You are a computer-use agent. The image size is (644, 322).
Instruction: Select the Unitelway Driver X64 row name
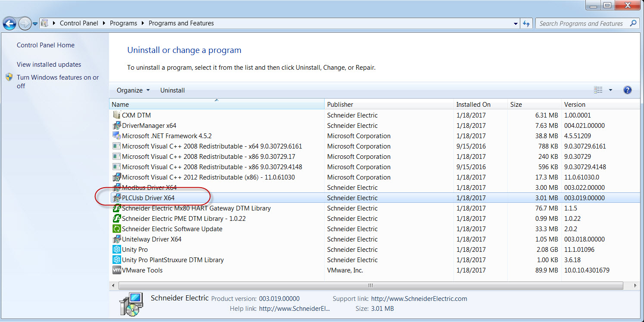point(152,239)
